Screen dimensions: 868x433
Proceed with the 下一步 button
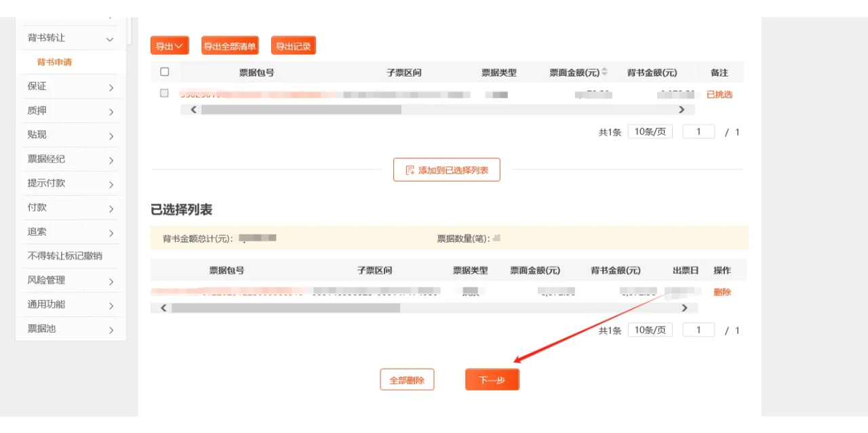(x=492, y=380)
